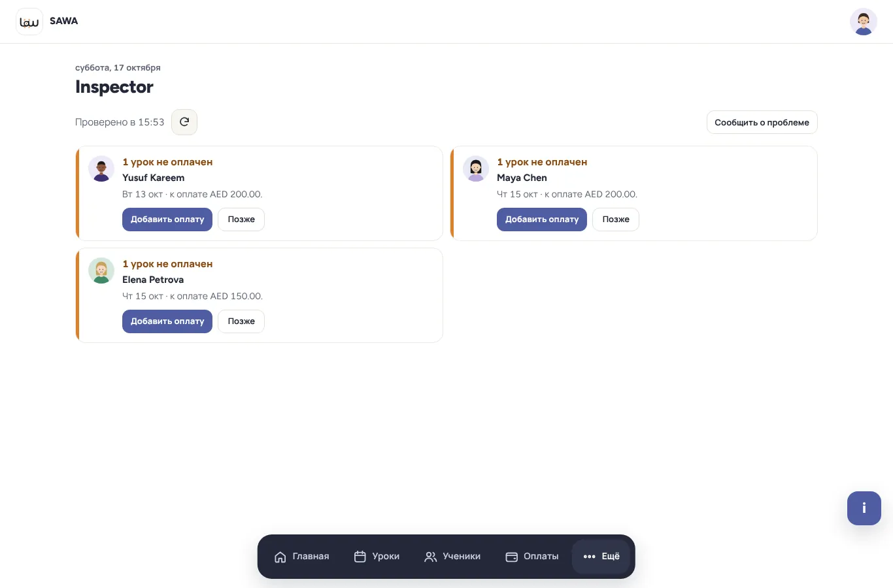Click 'Вт 13 окт · к оплате AED 200.00.'
893x588 pixels.
coord(192,194)
